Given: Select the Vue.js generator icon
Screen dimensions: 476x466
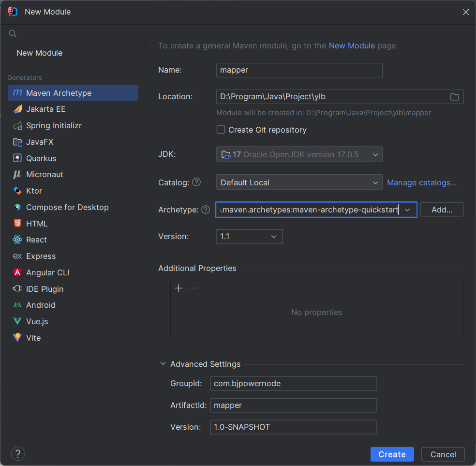Looking at the screenshot, I should click(17, 321).
